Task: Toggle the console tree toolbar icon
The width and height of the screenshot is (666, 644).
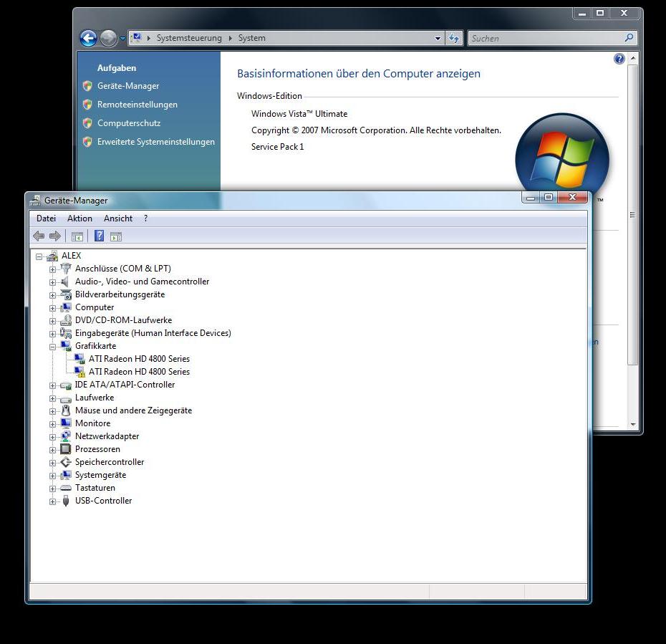Action: pyautogui.click(x=77, y=236)
